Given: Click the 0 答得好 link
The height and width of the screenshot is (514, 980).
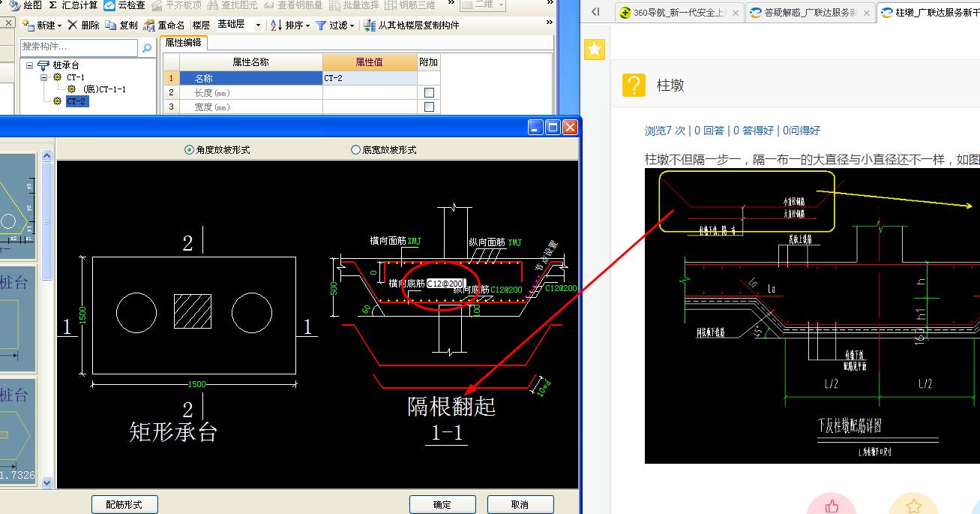Looking at the screenshot, I should pos(754,131).
